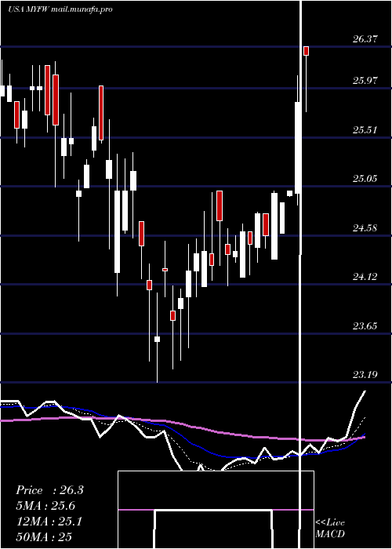The width and height of the screenshot is (392, 549).
Task: Click the latest red candle near 26.37
Action: 307,51
